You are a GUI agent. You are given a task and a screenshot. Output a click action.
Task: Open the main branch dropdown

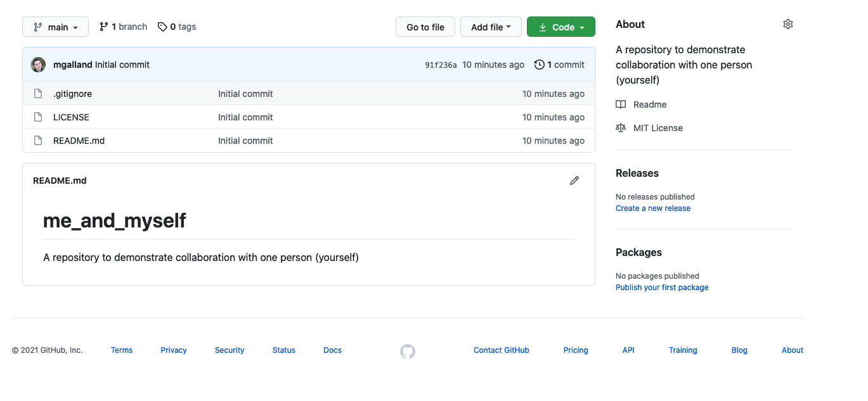56,27
